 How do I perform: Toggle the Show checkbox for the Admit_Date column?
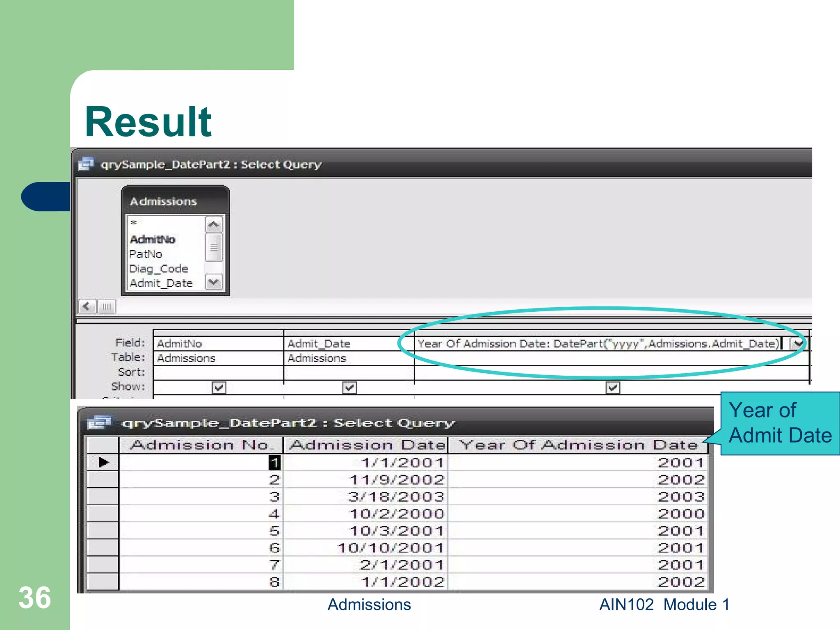click(349, 388)
